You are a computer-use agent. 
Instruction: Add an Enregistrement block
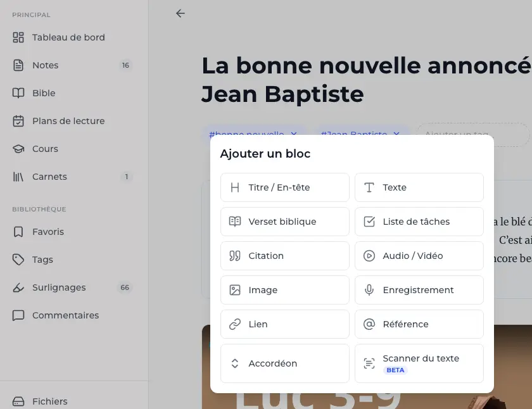click(x=419, y=290)
